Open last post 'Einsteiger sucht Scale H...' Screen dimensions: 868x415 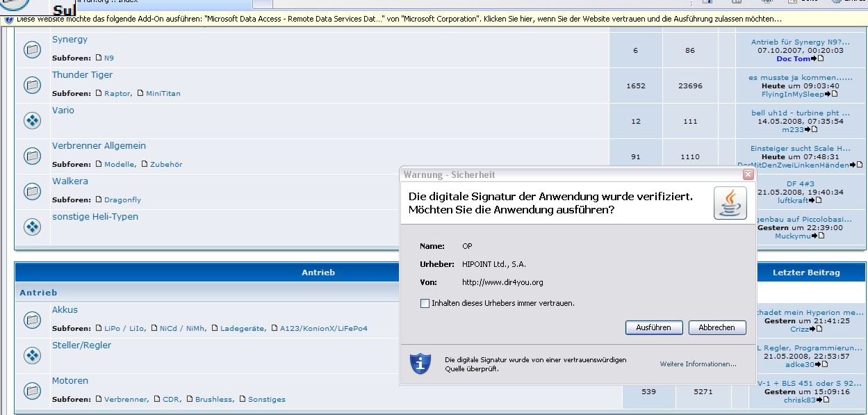801,148
